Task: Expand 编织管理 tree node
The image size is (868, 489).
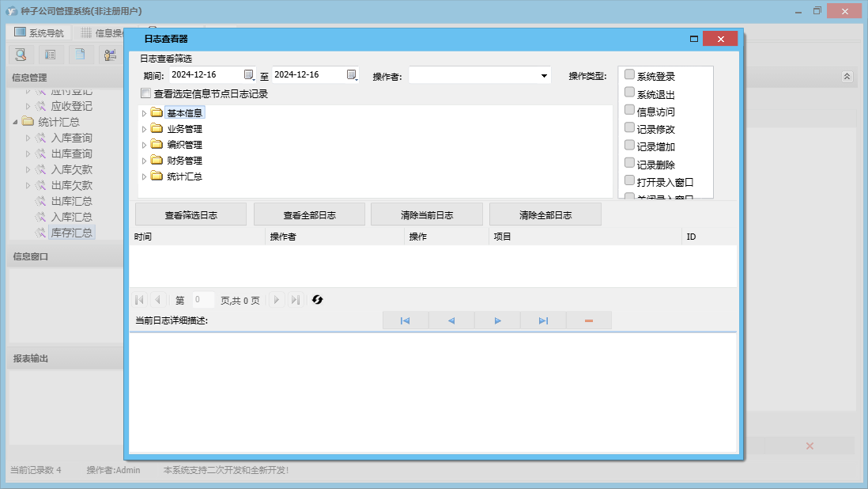Action: click(x=144, y=145)
